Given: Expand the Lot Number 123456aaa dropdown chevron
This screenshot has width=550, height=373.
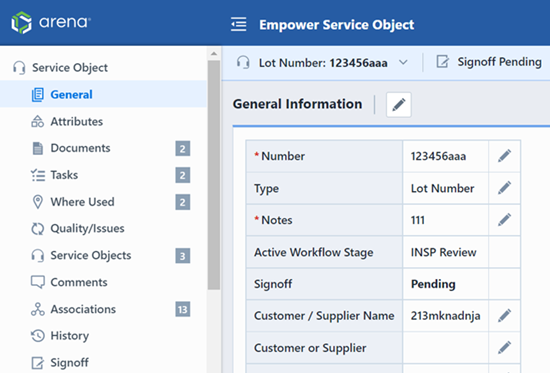Looking at the screenshot, I should point(403,62).
